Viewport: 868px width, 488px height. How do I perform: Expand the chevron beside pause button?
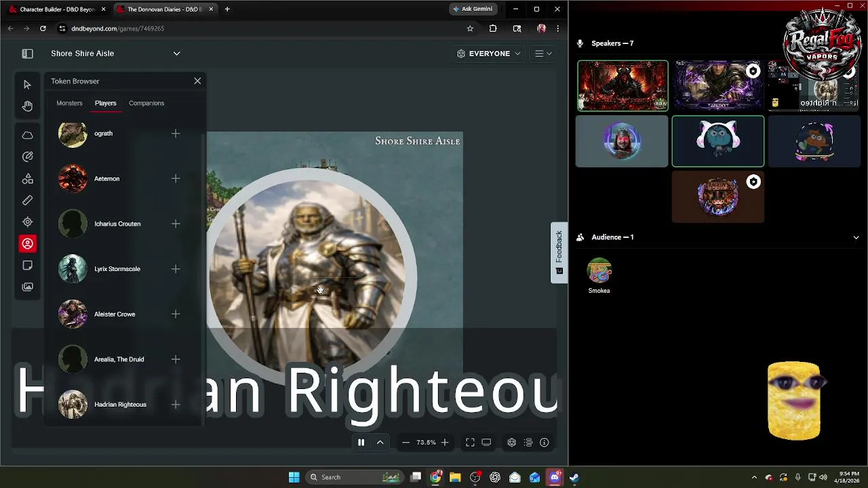(x=380, y=443)
